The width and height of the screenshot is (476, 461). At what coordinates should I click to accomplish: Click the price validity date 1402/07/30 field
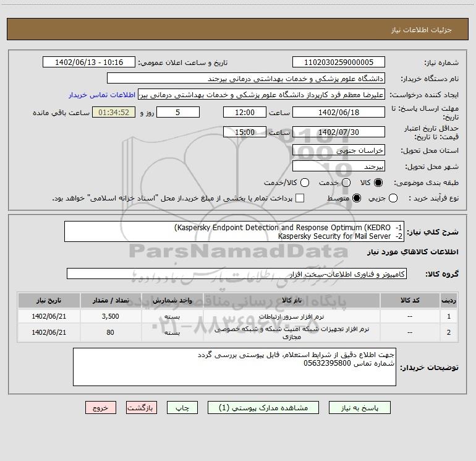coord(339,132)
